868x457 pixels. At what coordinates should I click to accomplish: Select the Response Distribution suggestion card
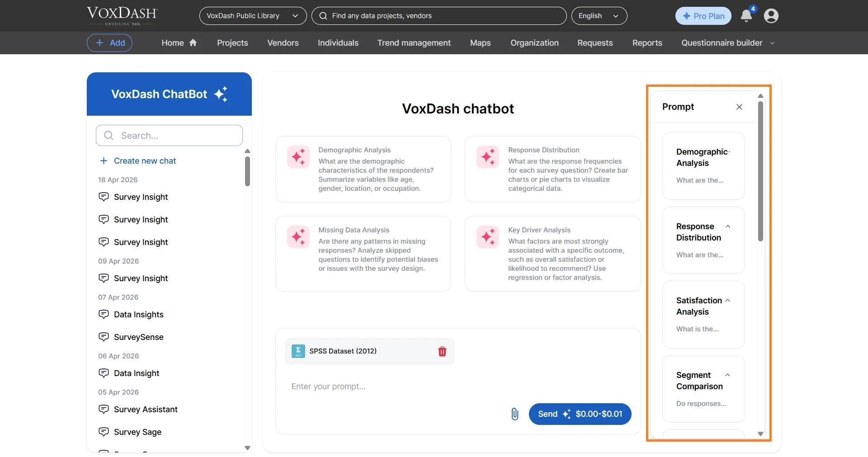pyautogui.click(x=552, y=169)
